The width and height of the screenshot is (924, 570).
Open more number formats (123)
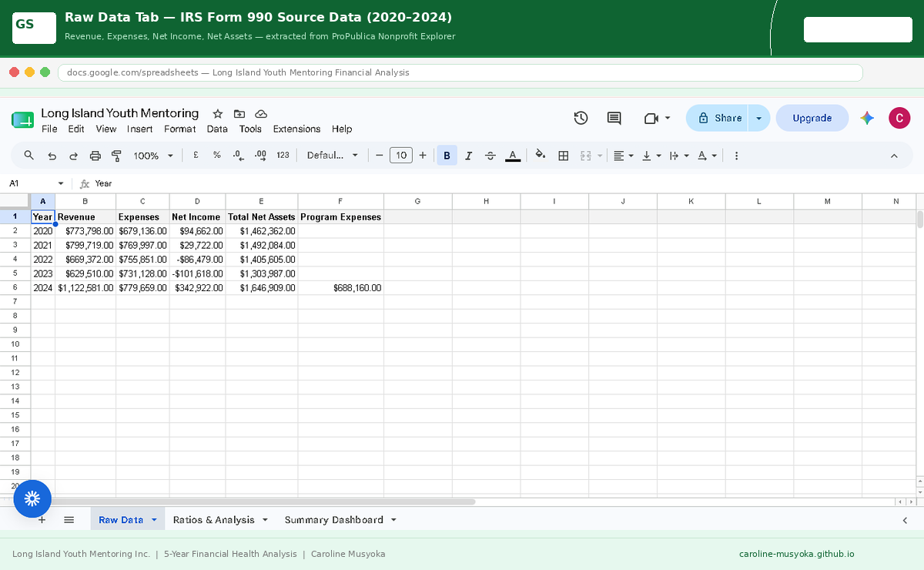[283, 155]
